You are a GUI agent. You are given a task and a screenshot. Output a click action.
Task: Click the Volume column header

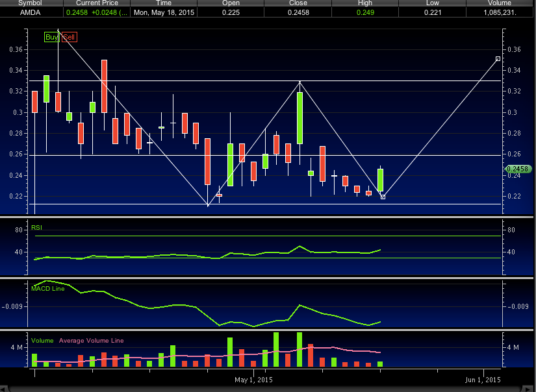pyautogui.click(x=500, y=3)
